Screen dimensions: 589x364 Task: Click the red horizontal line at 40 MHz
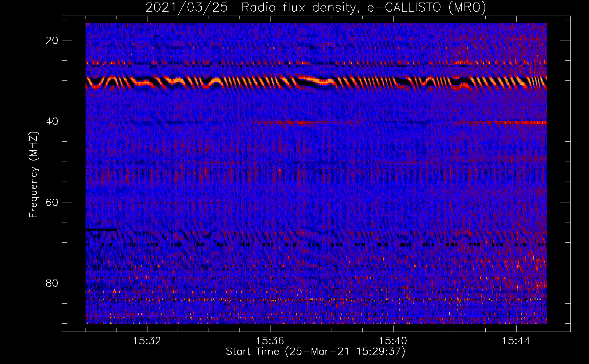tap(499, 123)
